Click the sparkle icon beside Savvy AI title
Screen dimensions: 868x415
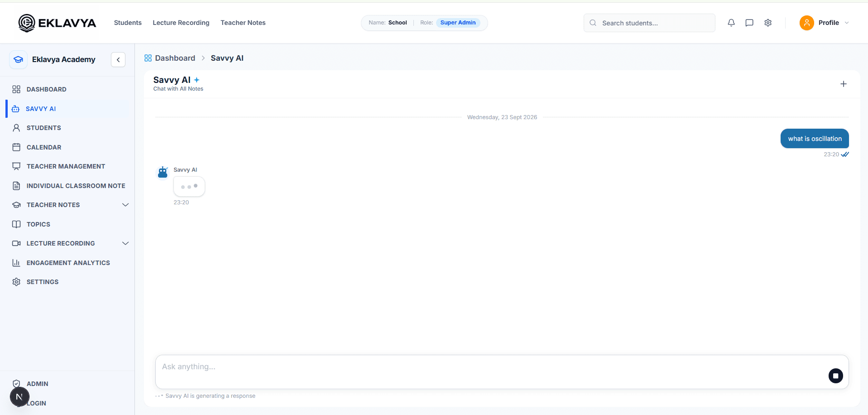(197, 80)
